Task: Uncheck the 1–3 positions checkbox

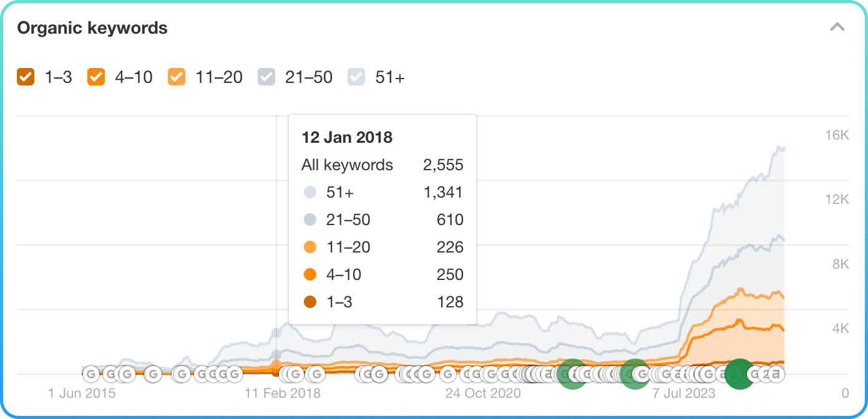Action: [x=26, y=77]
